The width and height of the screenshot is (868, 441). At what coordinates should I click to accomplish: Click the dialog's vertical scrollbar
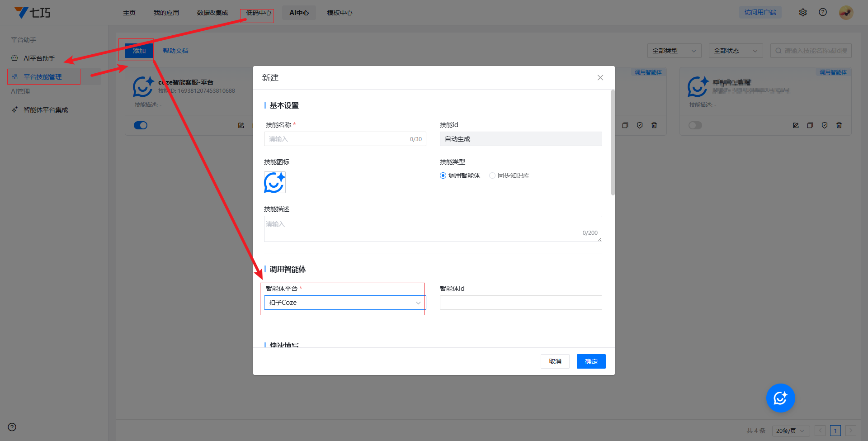[x=613, y=143]
